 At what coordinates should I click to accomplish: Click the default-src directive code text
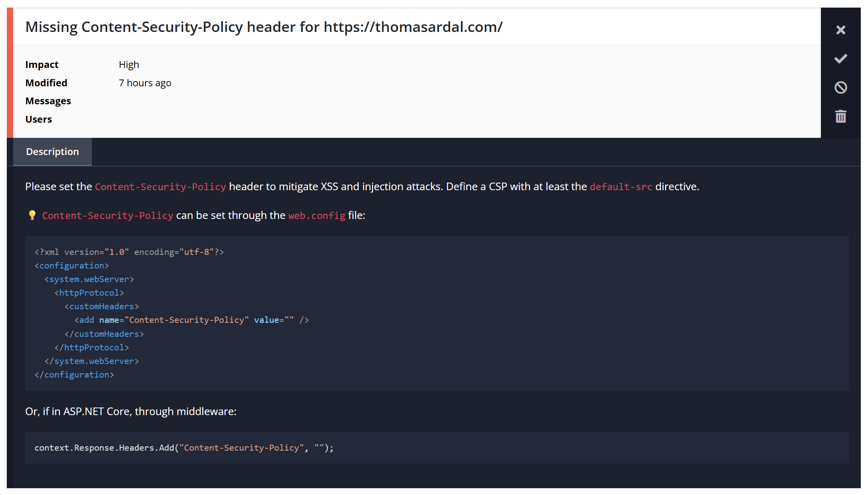coord(621,187)
